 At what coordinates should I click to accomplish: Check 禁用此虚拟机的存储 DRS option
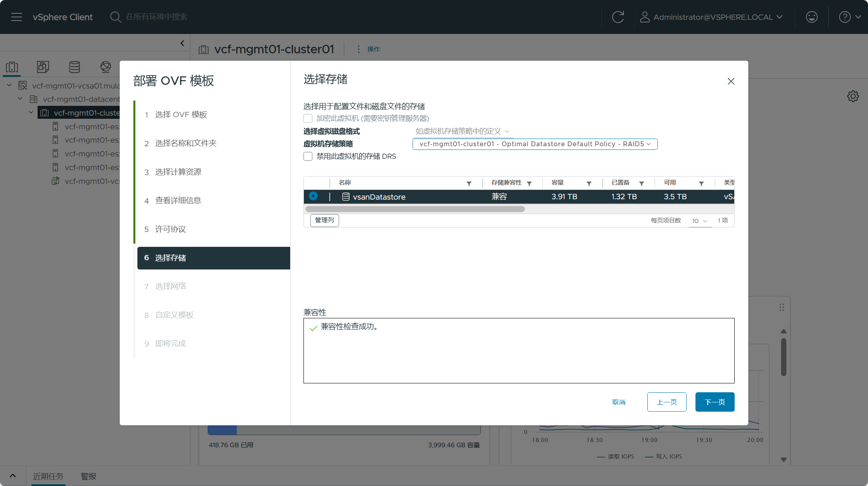coord(308,156)
